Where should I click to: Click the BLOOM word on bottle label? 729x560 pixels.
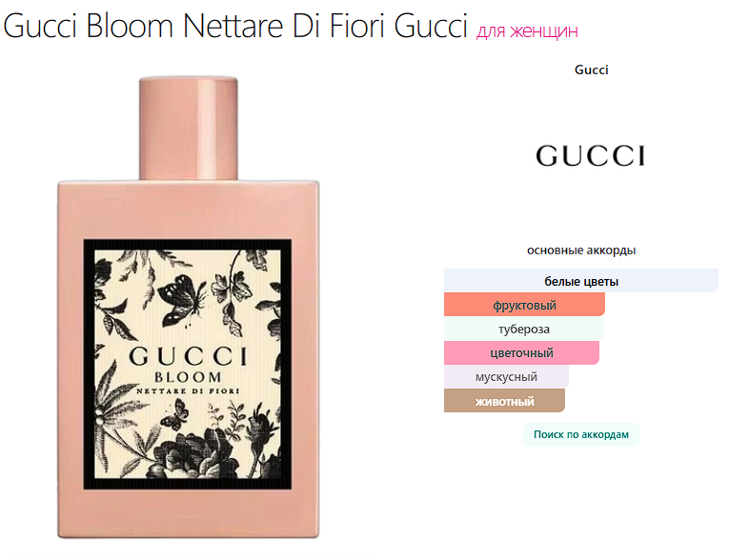[188, 377]
